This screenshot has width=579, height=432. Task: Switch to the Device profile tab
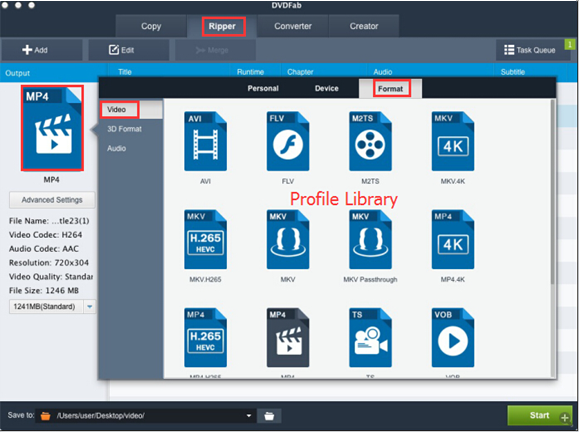coord(326,89)
